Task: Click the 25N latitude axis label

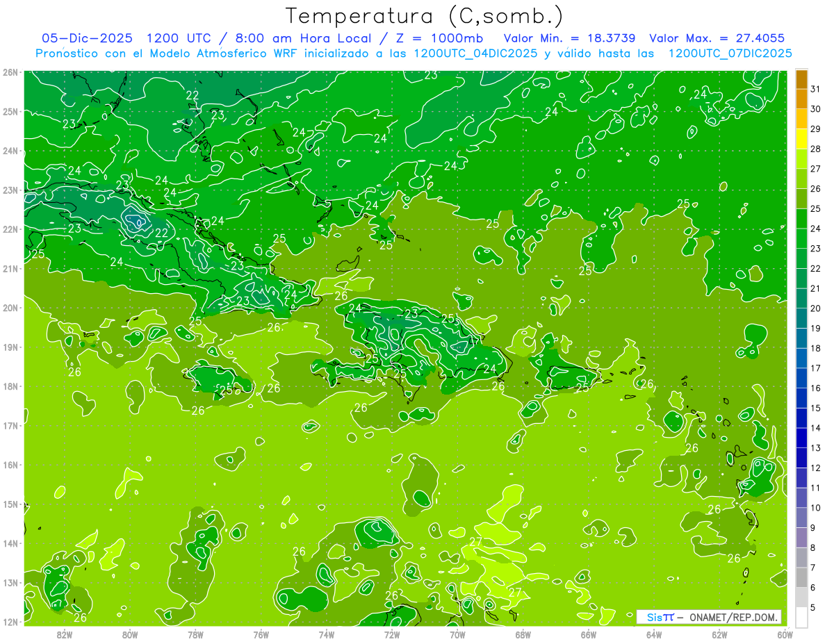Action: [10, 111]
